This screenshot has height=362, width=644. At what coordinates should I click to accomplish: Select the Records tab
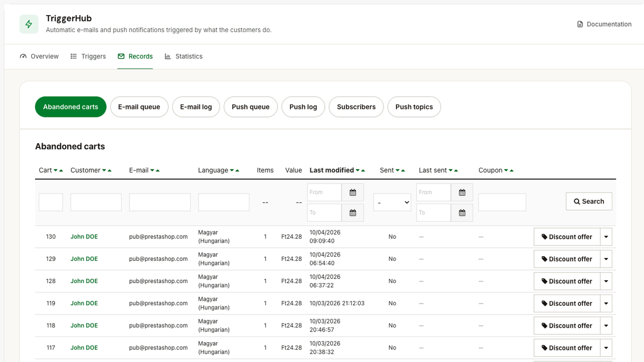135,56
